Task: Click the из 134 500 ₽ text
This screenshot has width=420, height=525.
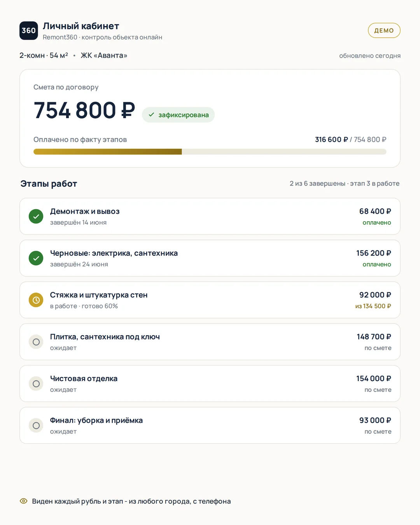Action: click(x=373, y=306)
